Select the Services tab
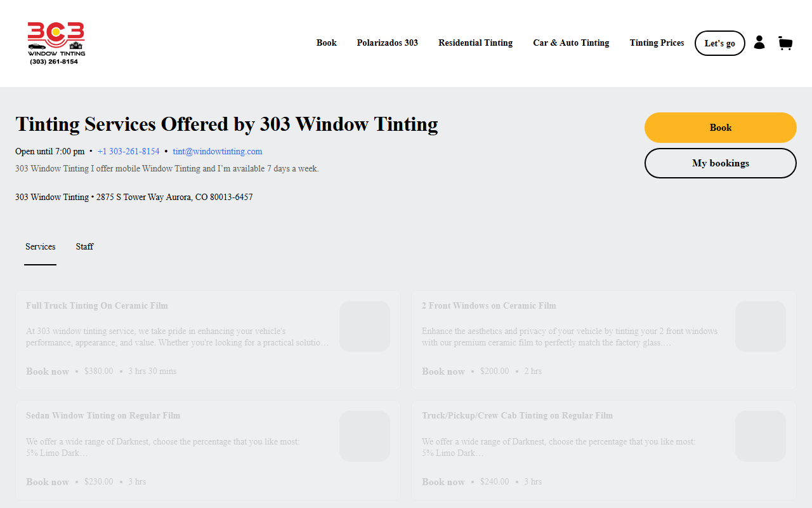Viewport: 812px width, 508px height. click(41, 247)
